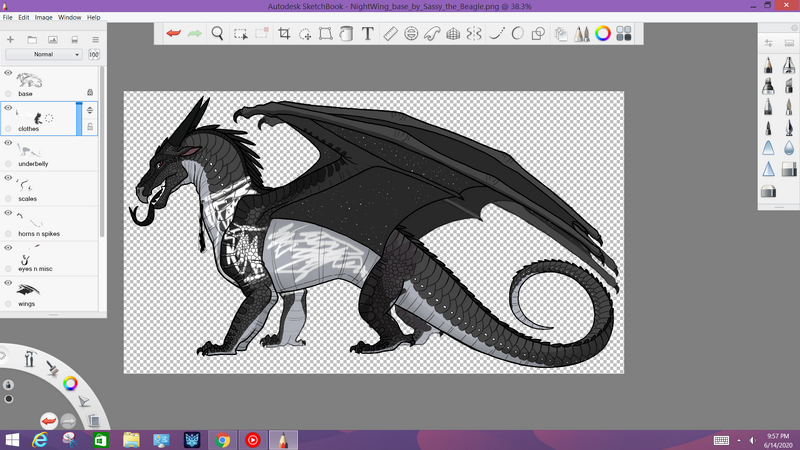Open the Ruler tool
This screenshot has height=450, width=800.
click(x=390, y=34)
